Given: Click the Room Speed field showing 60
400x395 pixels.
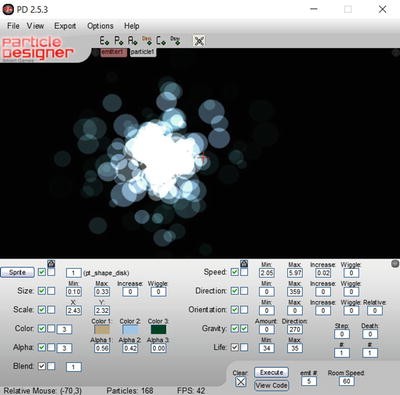Looking at the screenshot, I should click(346, 381).
